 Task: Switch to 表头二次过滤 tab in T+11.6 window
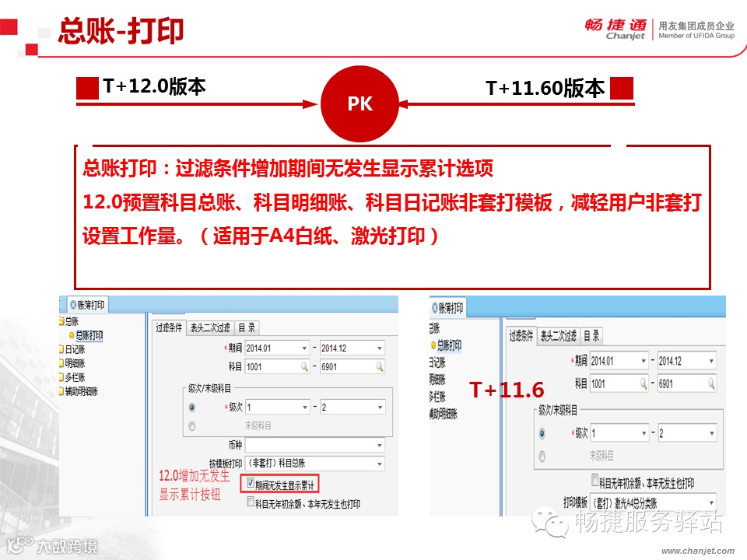point(559,336)
